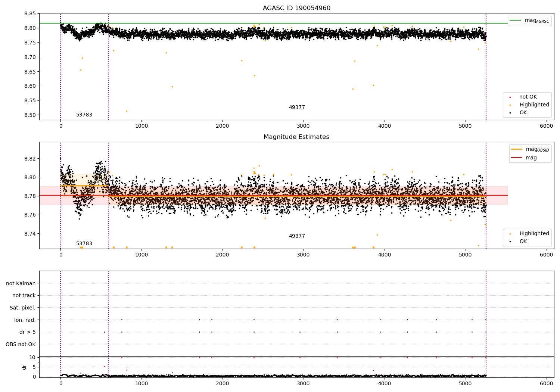The height and width of the screenshot is (392, 560).
Task: Click the 'Sat. pixel.' axis label
Action: pos(23,308)
